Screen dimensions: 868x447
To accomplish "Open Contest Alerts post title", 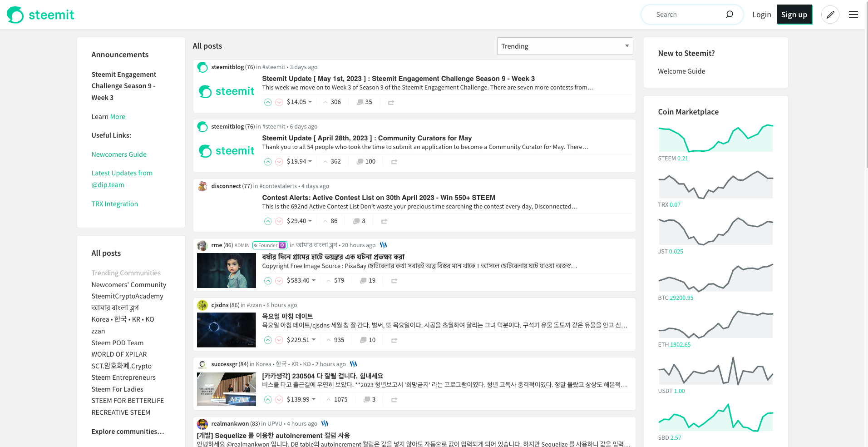I will point(379,198).
